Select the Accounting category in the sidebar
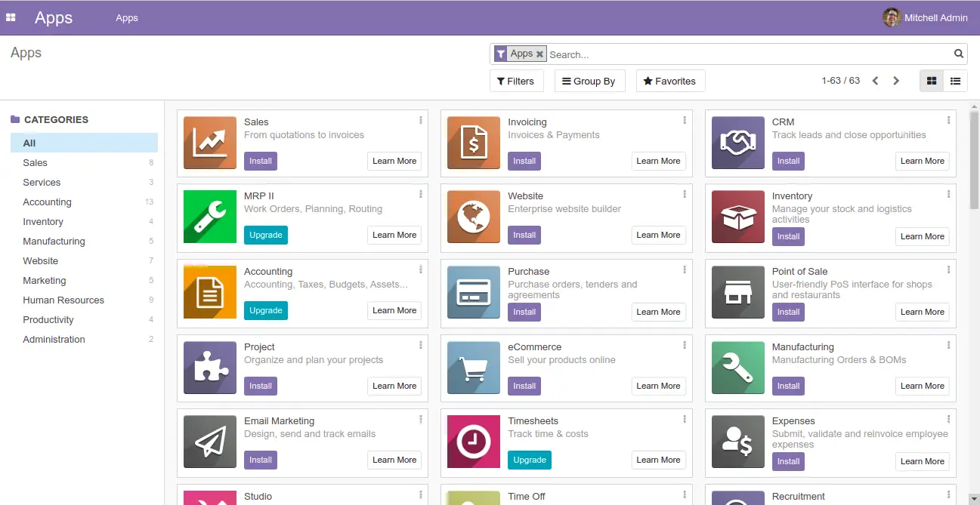 [x=84, y=202]
